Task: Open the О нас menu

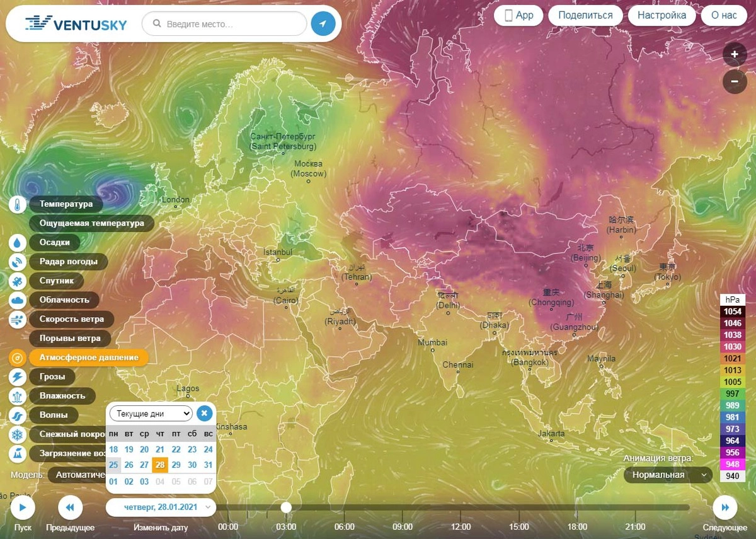Action: 723,16
